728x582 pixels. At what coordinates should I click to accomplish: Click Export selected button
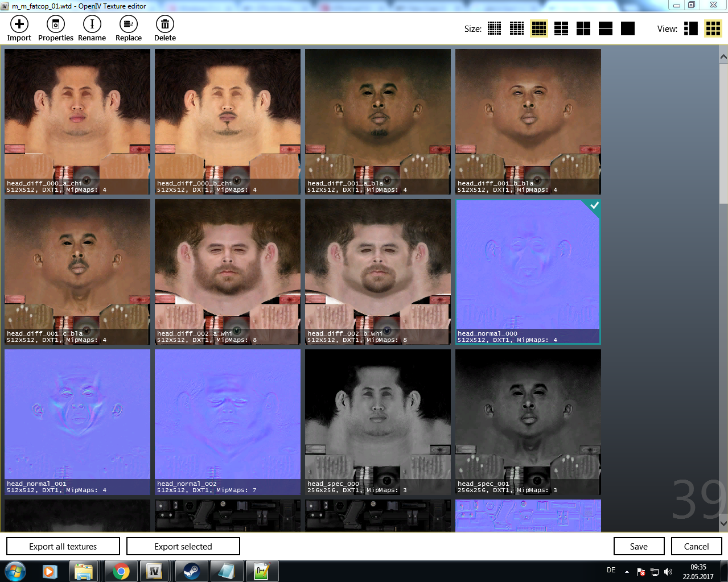click(183, 546)
